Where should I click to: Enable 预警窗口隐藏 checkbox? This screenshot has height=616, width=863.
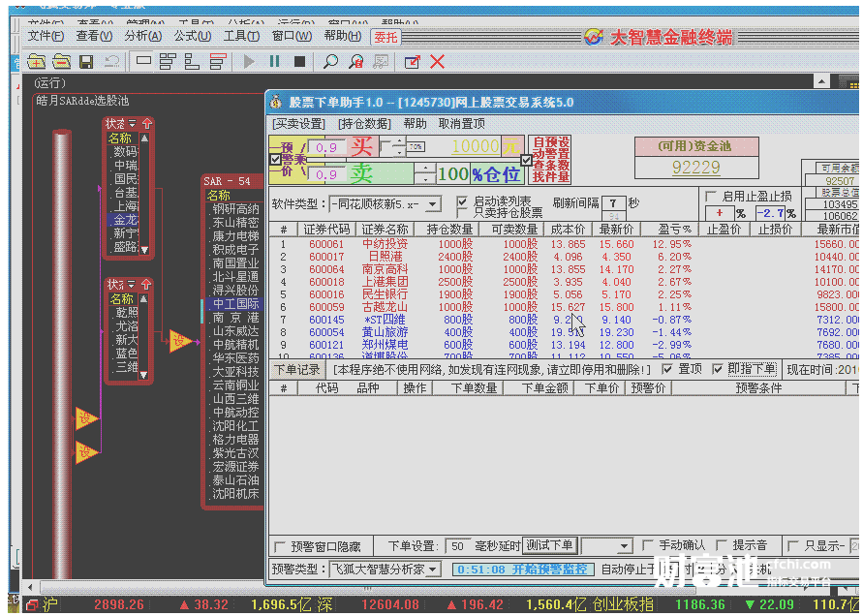pos(280,546)
